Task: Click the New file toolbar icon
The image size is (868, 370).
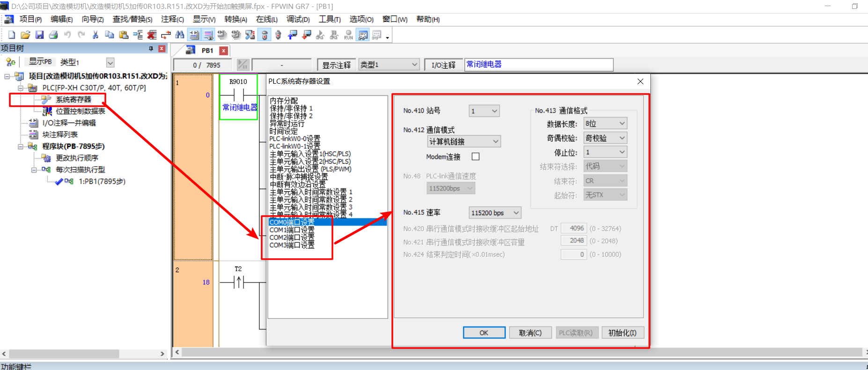Action: tap(12, 35)
